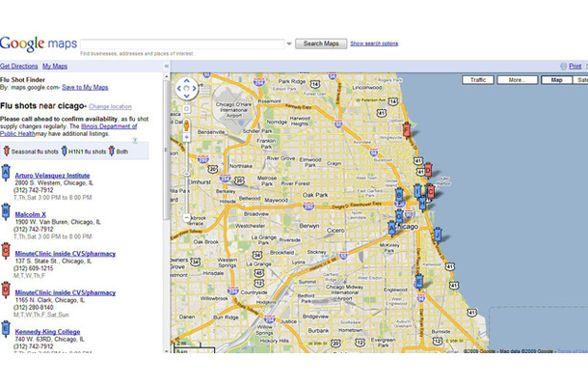588x386 pixels.
Task: Click blue marker H on the map
Action: click(x=422, y=204)
